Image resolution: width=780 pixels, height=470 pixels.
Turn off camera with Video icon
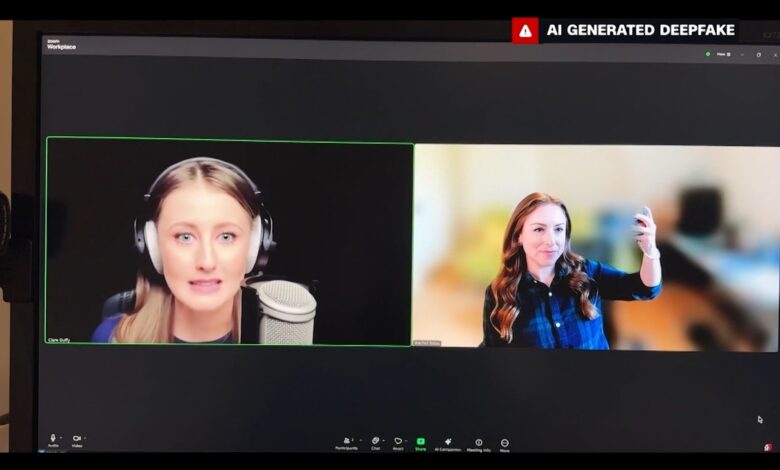coord(76,439)
